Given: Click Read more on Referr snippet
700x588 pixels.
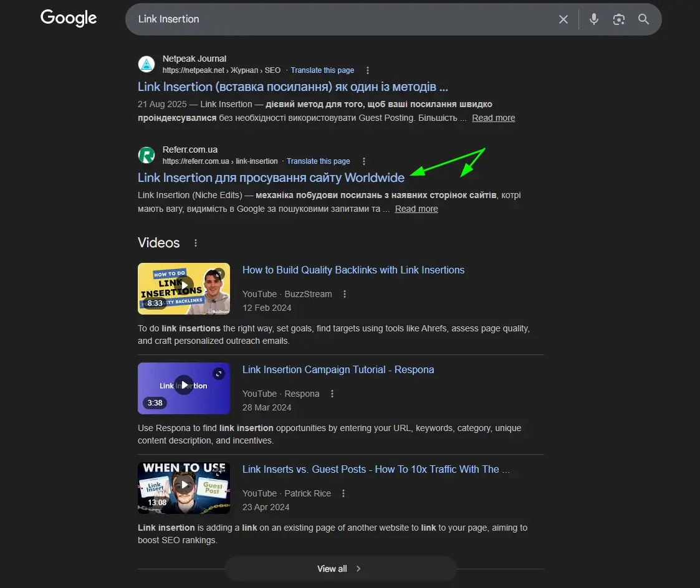Looking at the screenshot, I should 416,209.
